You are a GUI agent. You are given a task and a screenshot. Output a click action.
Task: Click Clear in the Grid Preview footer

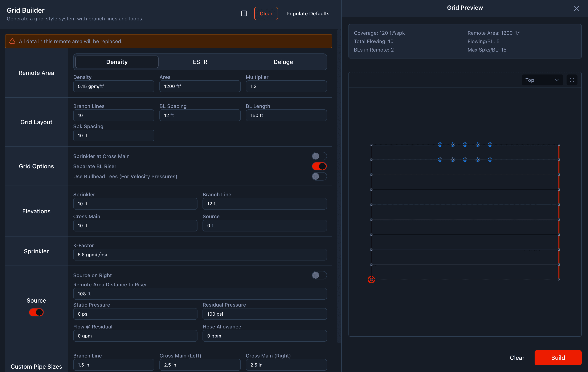[x=517, y=358]
